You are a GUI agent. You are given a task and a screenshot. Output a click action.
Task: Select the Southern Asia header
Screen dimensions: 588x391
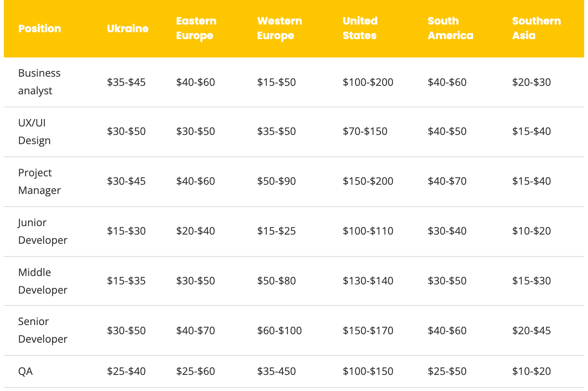(536, 28)
